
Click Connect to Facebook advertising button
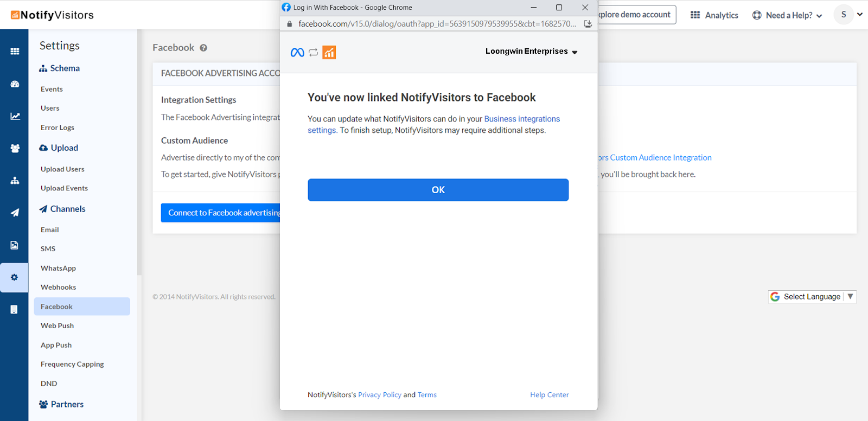(x=220, y=213)
